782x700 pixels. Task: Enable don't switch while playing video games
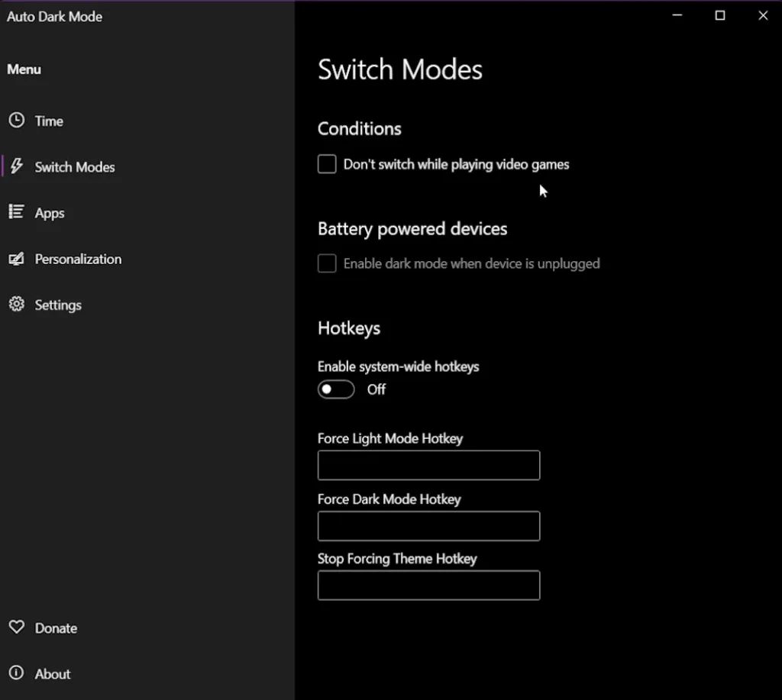(327, 164)
